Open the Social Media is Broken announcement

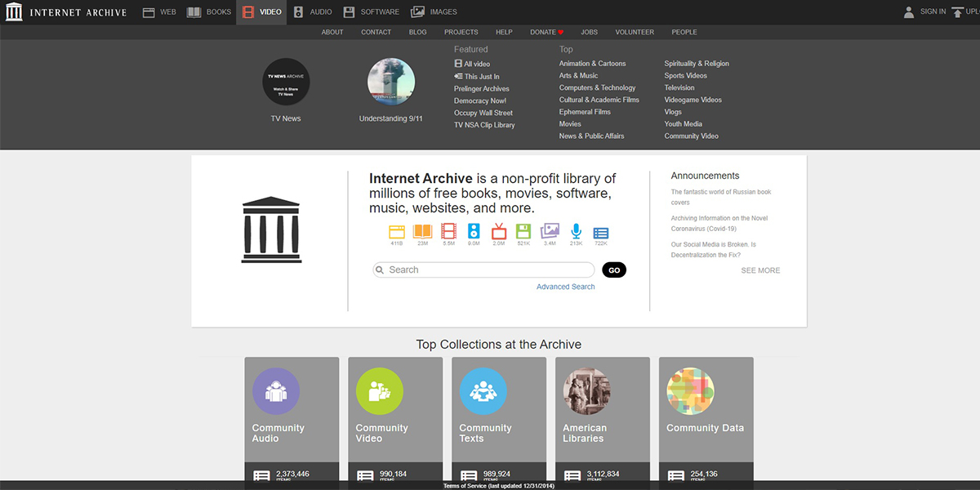click(714, 249)
